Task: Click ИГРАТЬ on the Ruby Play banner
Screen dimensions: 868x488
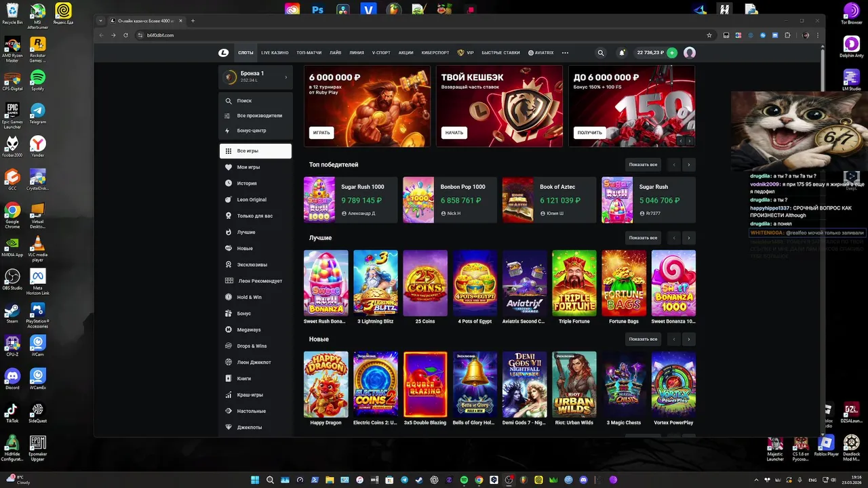Action: (321, 133)
